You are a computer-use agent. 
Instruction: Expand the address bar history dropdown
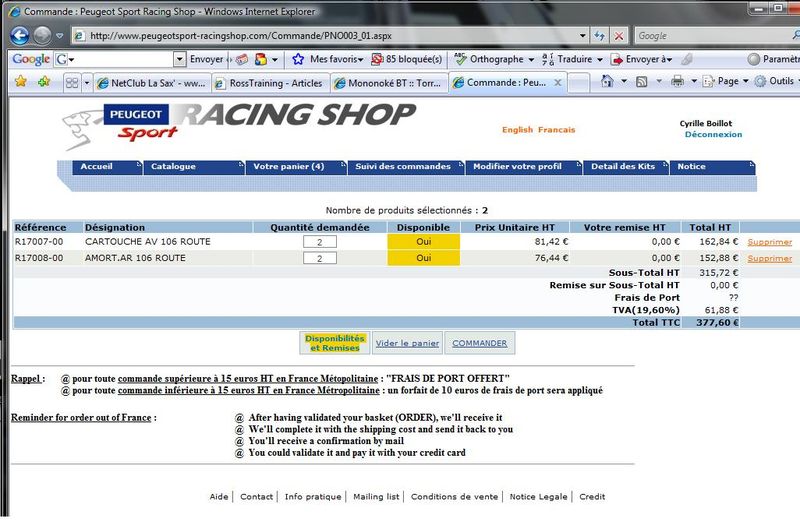583,36
